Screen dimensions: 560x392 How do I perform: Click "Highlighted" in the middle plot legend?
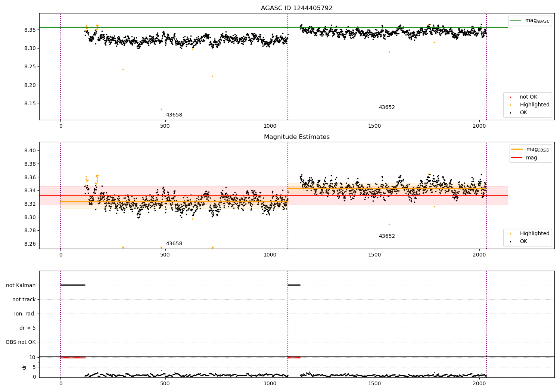pos(535,233)
